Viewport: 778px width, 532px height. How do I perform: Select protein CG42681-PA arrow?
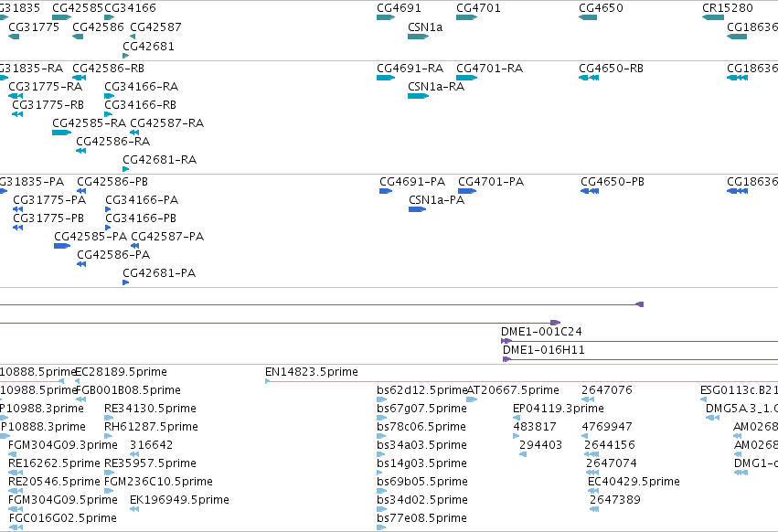125,282
